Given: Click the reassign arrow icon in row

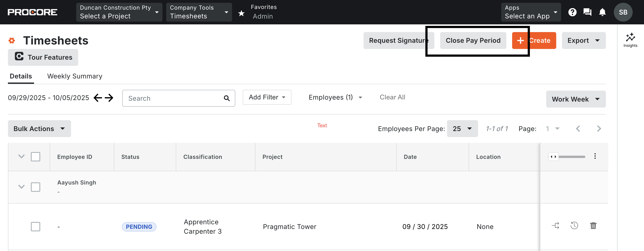Looking at the screenshot, I should (556, 226).
